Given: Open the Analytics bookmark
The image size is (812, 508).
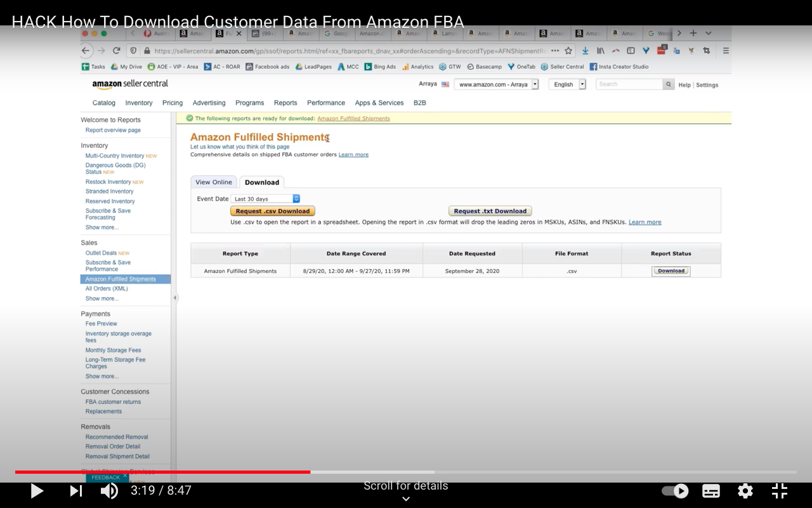Looking at the screenshot, I should (x=417, y=67).
